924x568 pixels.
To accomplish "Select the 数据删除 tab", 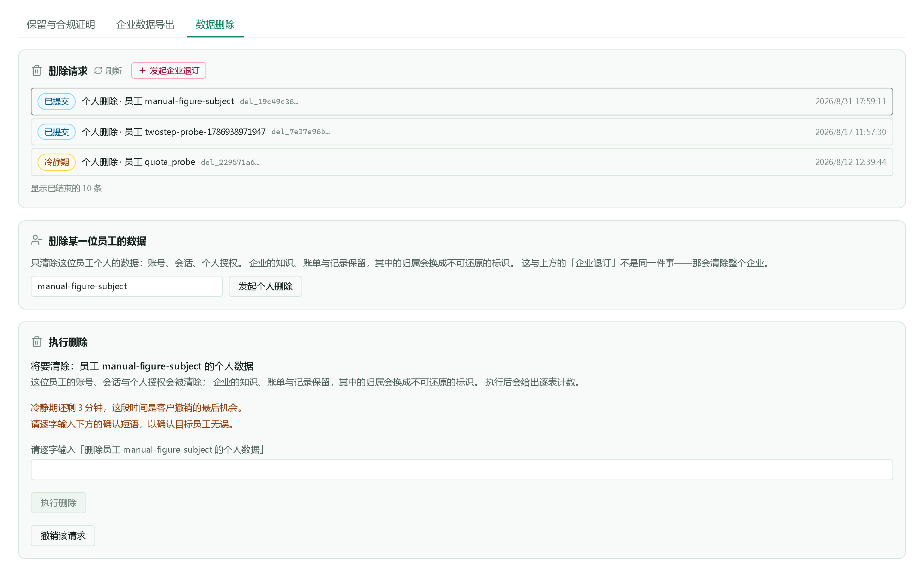I will [x=215, y=24].
